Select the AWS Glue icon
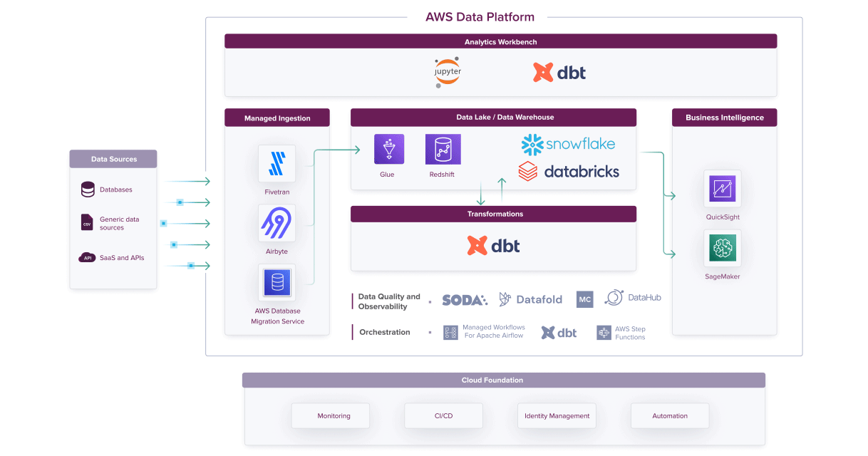Screen dimensions: 868x456 point(388,148)
